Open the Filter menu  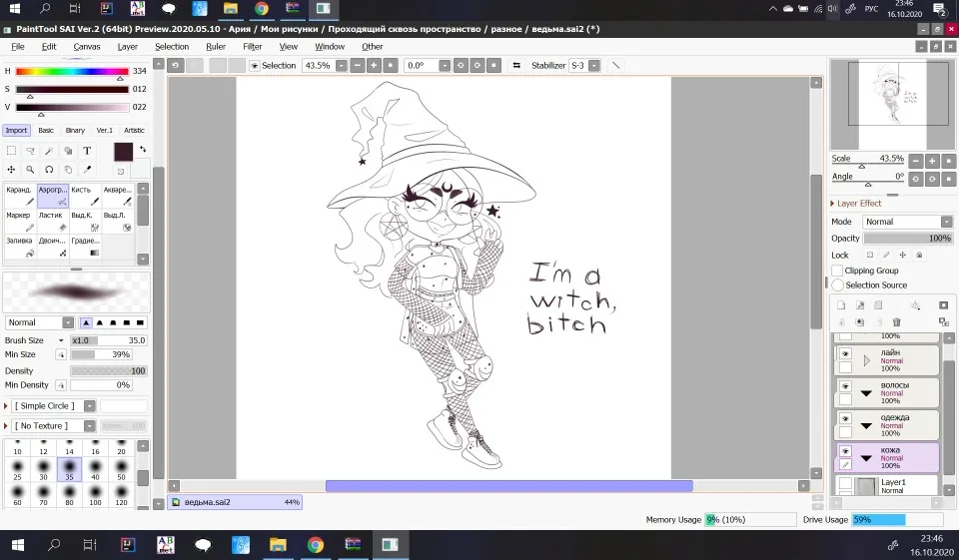click(252, 47)
